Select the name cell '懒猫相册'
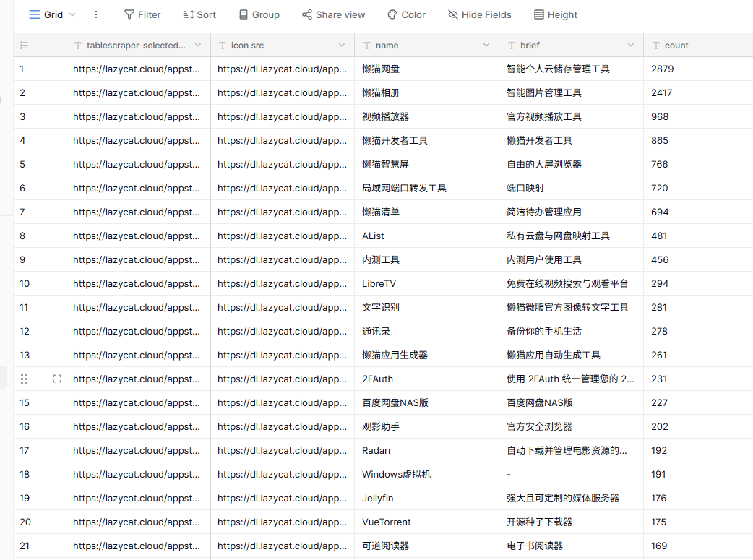The image size is (753, 560). pyautogui.click(x=427, y=92)
